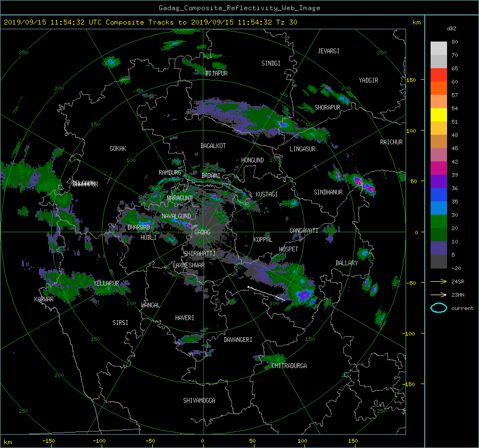This screenshot has width=479, height=448.
Task: Click the HOSPET city label
Action: (x=288, y=249)
